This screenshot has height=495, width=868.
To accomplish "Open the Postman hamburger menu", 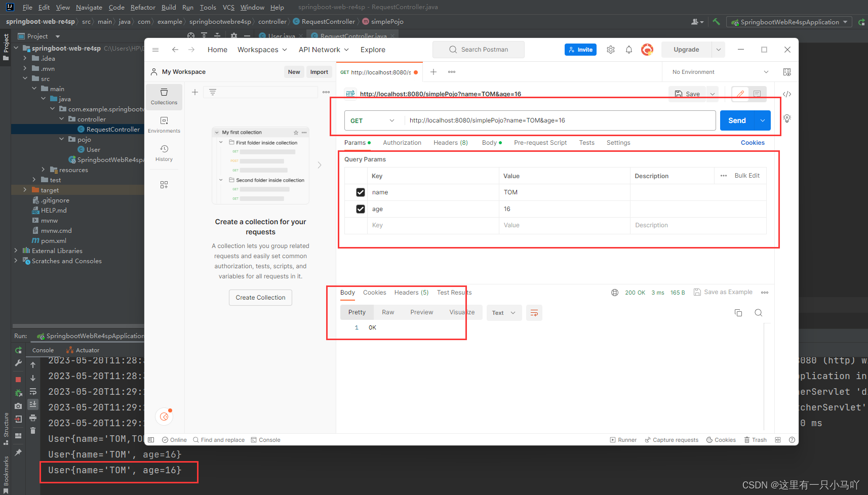I will pyautogui.click(x=155, y=50).
